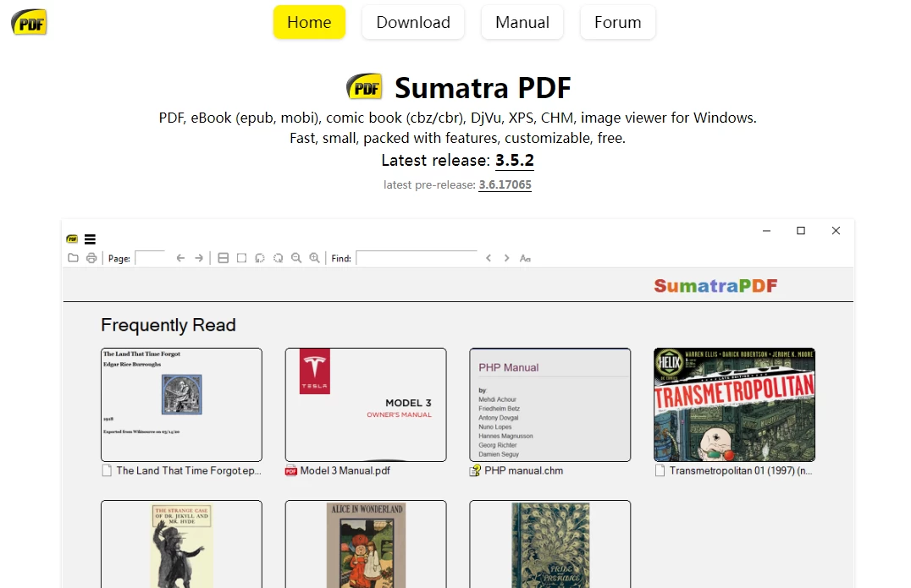911x588 pixels.
Task: Open the latest release 3.5.2 link
Action: 514,160
